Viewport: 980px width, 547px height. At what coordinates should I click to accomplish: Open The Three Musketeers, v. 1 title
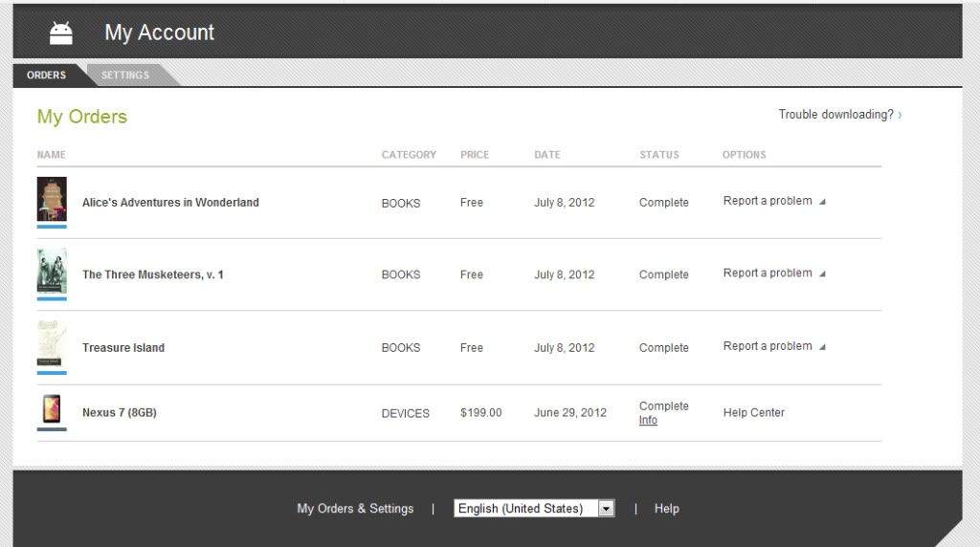(153, 274)
